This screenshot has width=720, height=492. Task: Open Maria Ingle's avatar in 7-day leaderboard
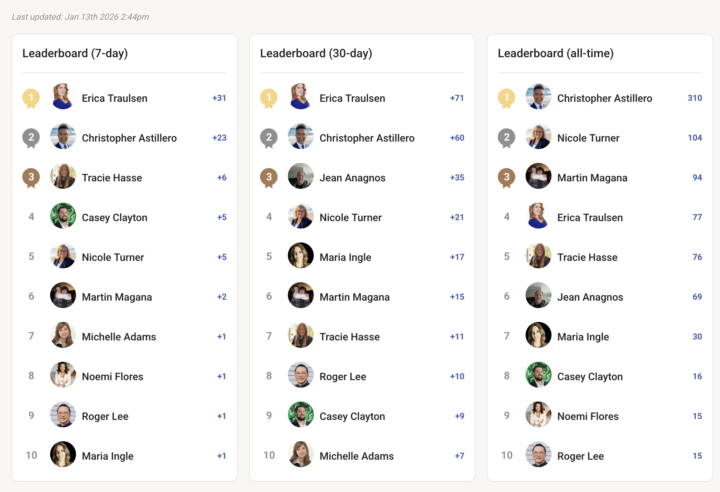(63, 454)
